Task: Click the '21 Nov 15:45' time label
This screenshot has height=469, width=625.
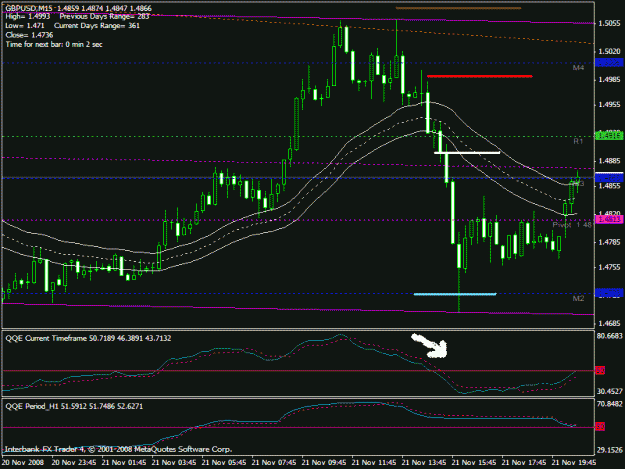Action: [x=474, y=463]
